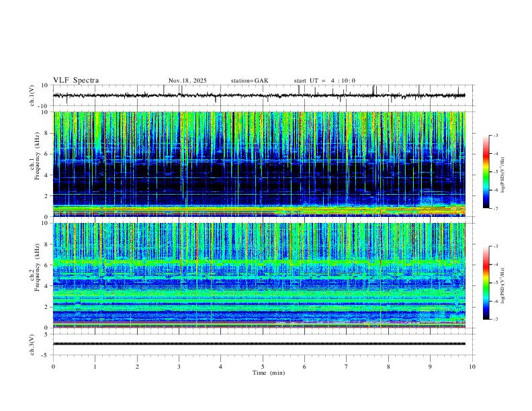Click the "station=GAK" header label
532x411 pixels.
[249, 81]
